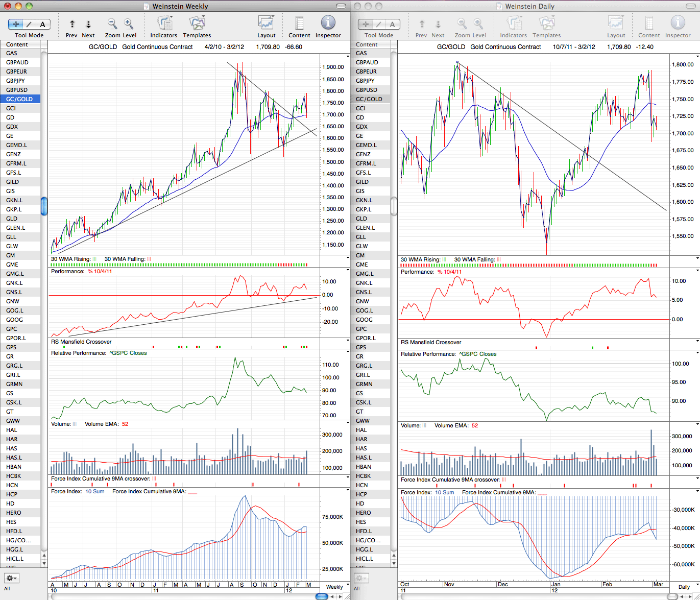Viewport: 700px width, 600px height.
Task: Click Prev arrow in Weinstein Daily toolbar
Action: 422,24
